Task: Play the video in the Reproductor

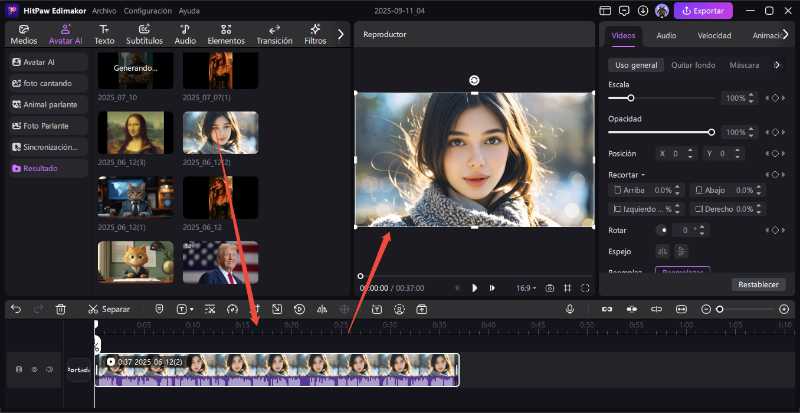Action: (474, 288)
